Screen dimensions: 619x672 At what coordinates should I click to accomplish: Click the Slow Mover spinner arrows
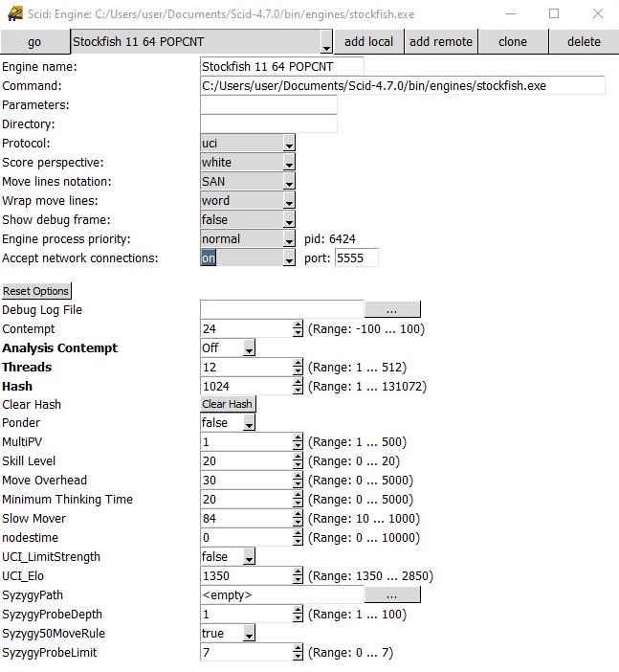pos(298,518)
